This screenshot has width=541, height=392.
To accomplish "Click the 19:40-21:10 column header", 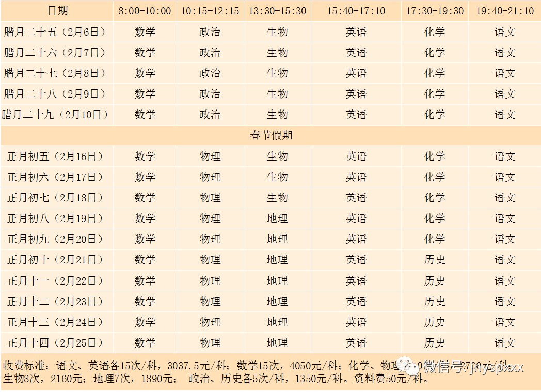I will pos(505,11).
